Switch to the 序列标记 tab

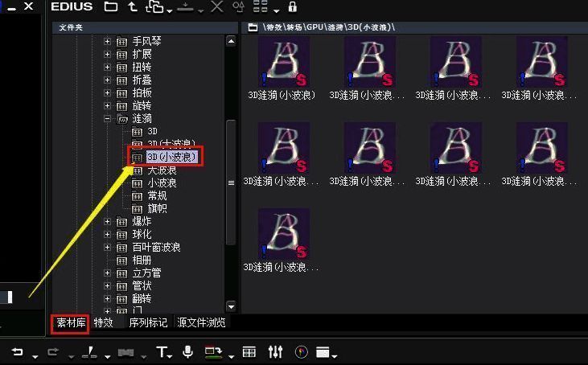(x=148, y=322)
